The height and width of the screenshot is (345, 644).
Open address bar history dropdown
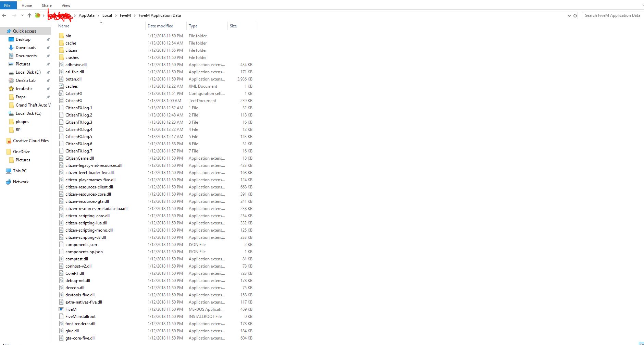pyautogui.click(x=569, y=15)
